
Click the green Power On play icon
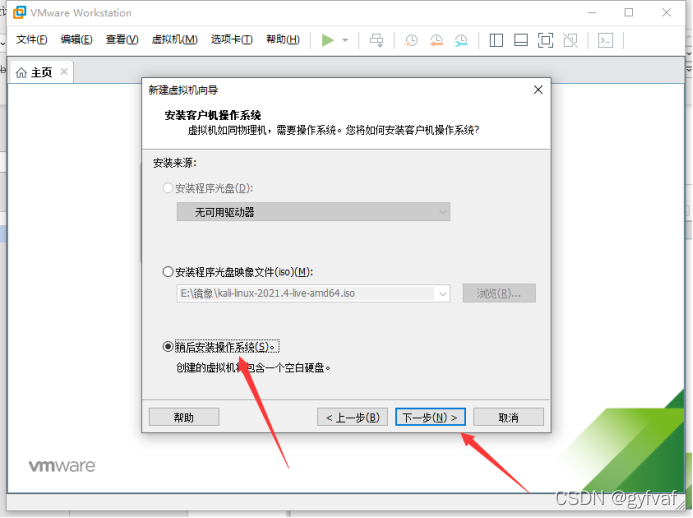(x=327, y=40)
